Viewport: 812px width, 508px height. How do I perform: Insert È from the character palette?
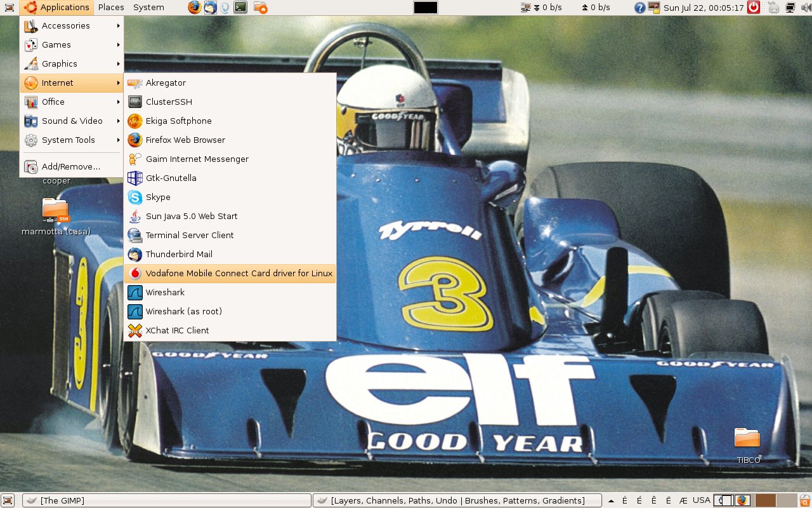[x=625, y=500]
